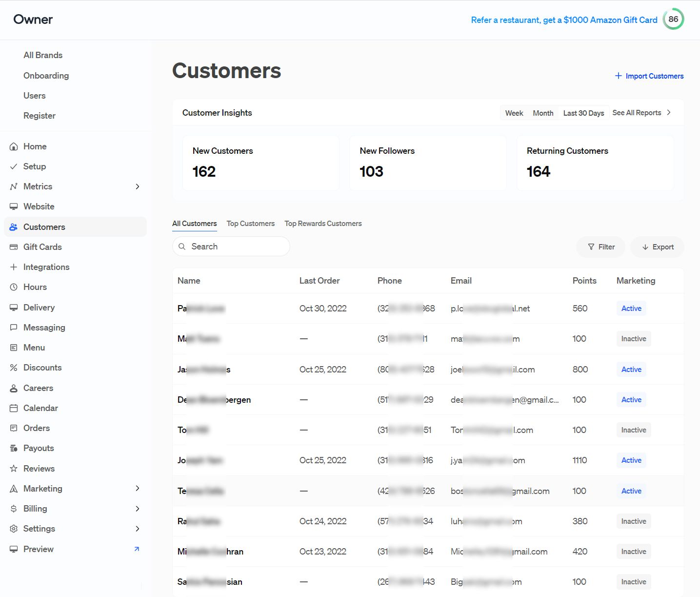This screenshot has width=700, height=597.
Task: Open Users in sidebar
Action: [35, 96]
